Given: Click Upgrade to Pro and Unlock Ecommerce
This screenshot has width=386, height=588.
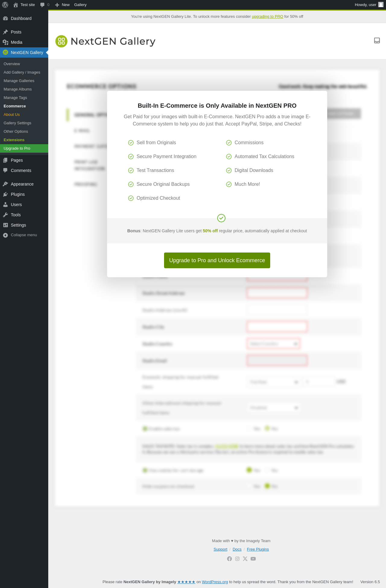Looking at the screenshot, I should 217,260.
